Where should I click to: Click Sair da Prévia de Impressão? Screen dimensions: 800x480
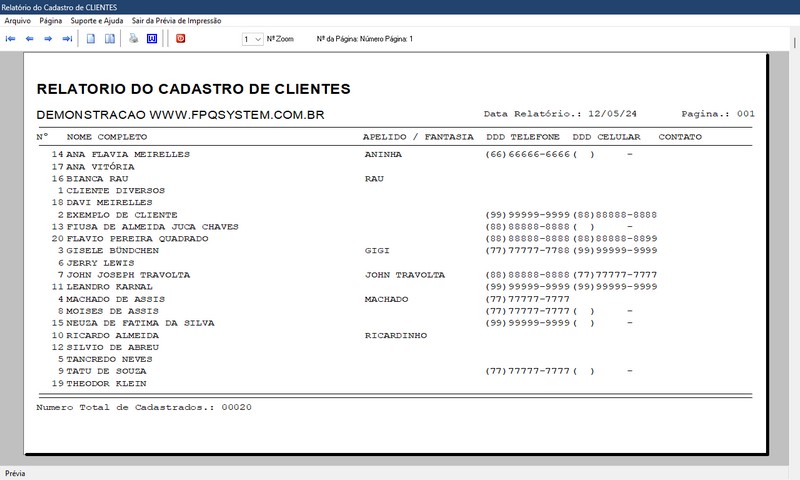point(177,21)
